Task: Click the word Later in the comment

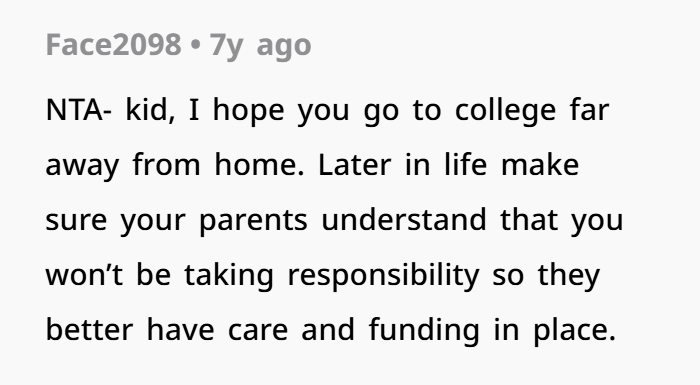Action: 354,165
